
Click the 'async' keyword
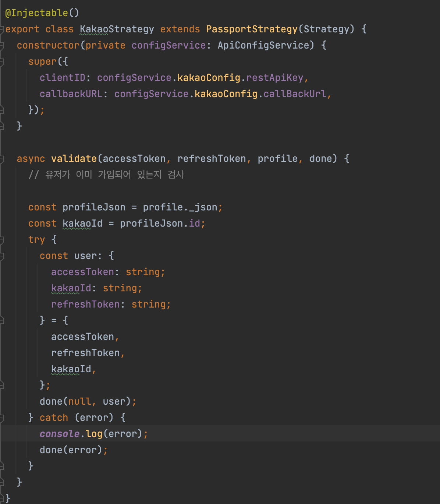[31, 159]
